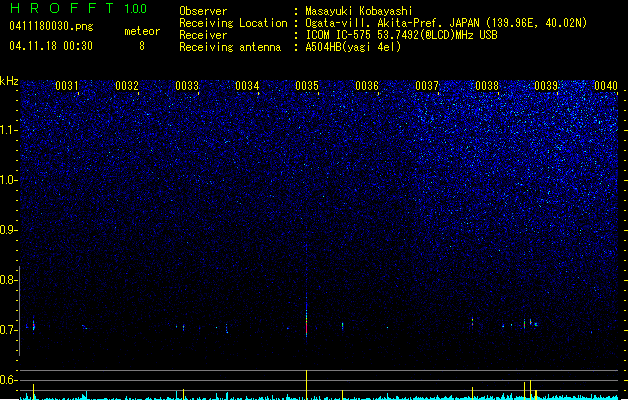The height and width of the screenshot is (400, 629).
Task: Click time marker 0032
Action: pyautogui.click(x=127, y=85)
